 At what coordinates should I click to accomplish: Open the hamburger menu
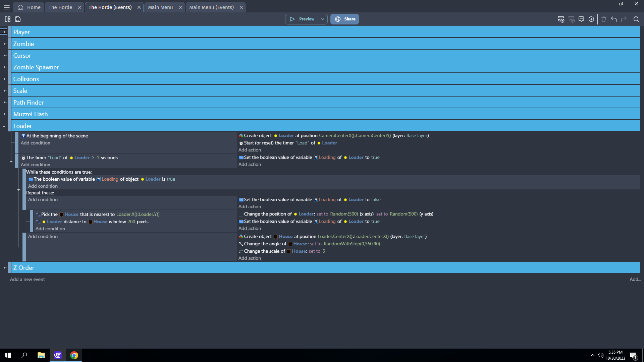point(6,7)
